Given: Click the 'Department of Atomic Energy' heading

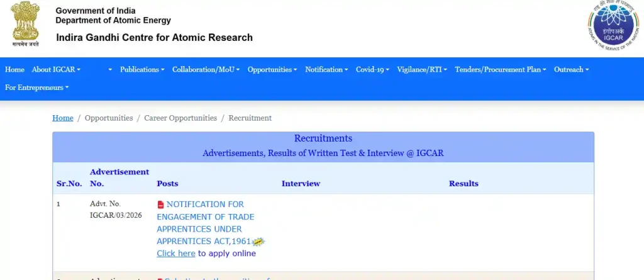Looking at the screenshot, I should click(x=113, y=20).
